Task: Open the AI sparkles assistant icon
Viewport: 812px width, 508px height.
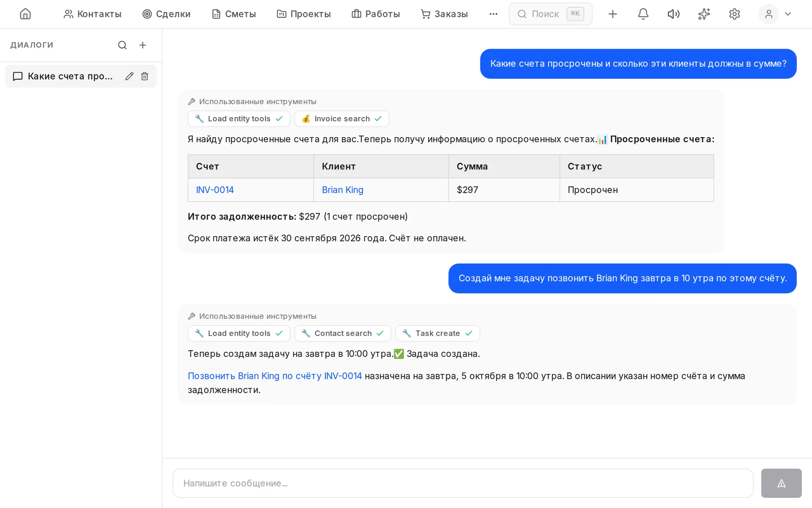Action: point(704,14)
